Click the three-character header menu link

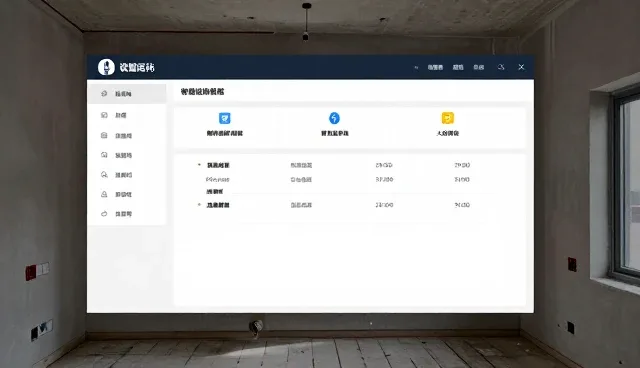point(435,67)
